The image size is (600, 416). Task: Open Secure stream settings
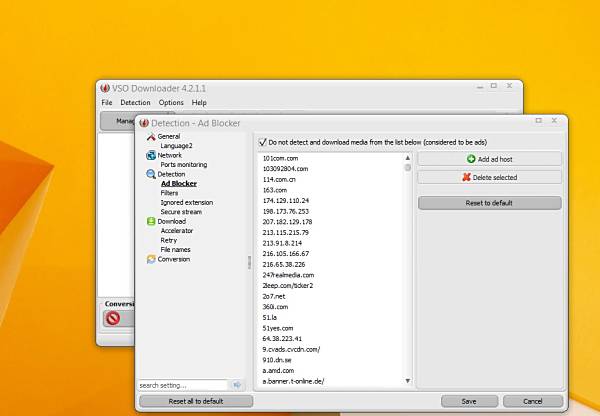(x=181, y=212)
